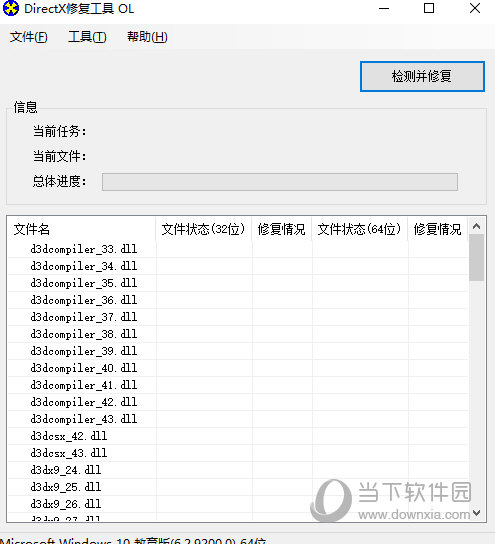This screenshot has width=495, height=544.
Task: Click the 文件状态(32位) column header
Action: pos(204,229)
